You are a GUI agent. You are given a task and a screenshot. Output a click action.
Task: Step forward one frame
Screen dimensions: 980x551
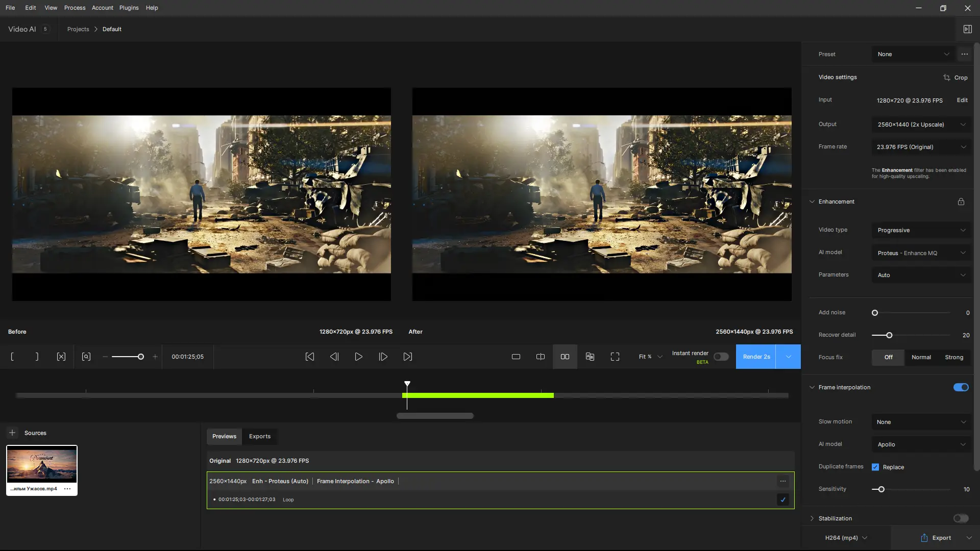click(x=383, y=357)
